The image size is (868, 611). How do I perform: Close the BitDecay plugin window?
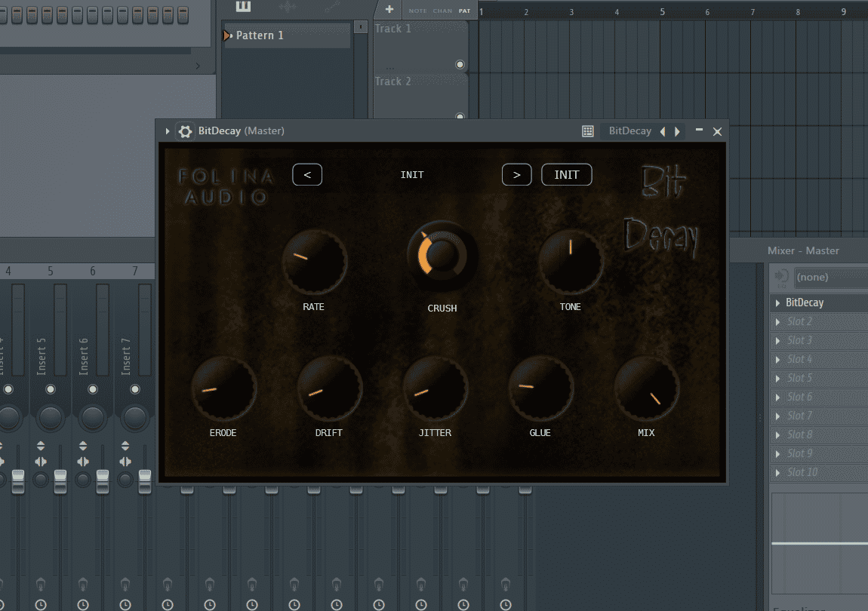718,131
